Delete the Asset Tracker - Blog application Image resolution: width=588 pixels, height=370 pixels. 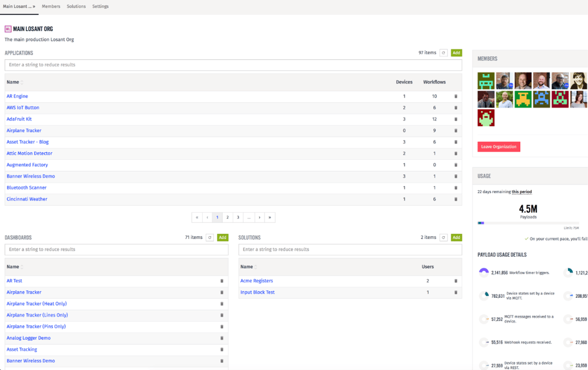click(x=456, y=142)
